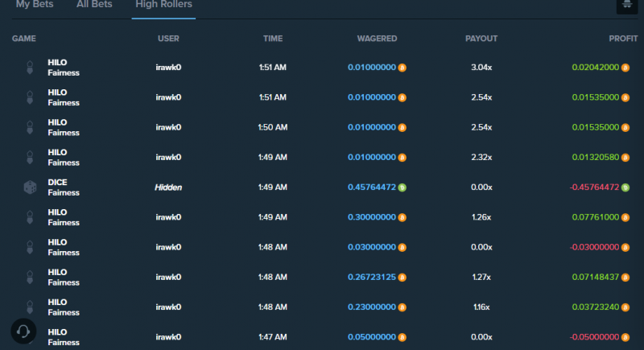Open the live support headset chat icon
The height and width of the screenshot is (350, 644).
[x=23, y=331]
